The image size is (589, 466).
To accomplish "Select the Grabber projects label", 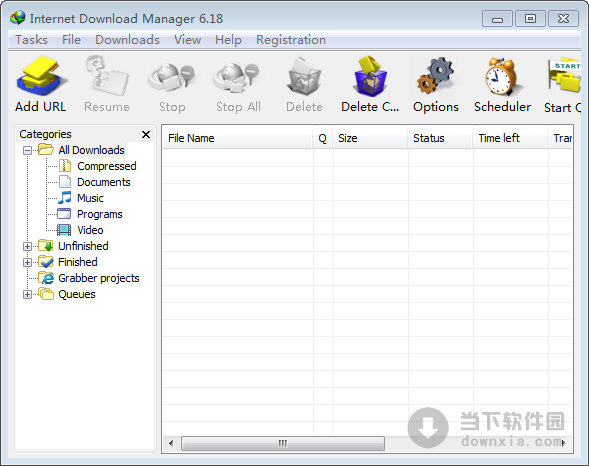I will tap(99, 278).
